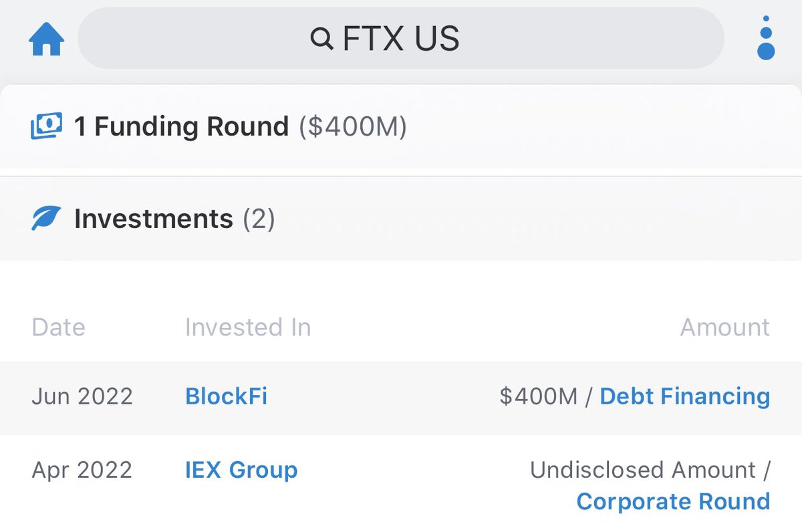The image size is (802, 532).
Task: Open the Debt Financing round link
Action: pyautogui.click(x=684, y=396)
